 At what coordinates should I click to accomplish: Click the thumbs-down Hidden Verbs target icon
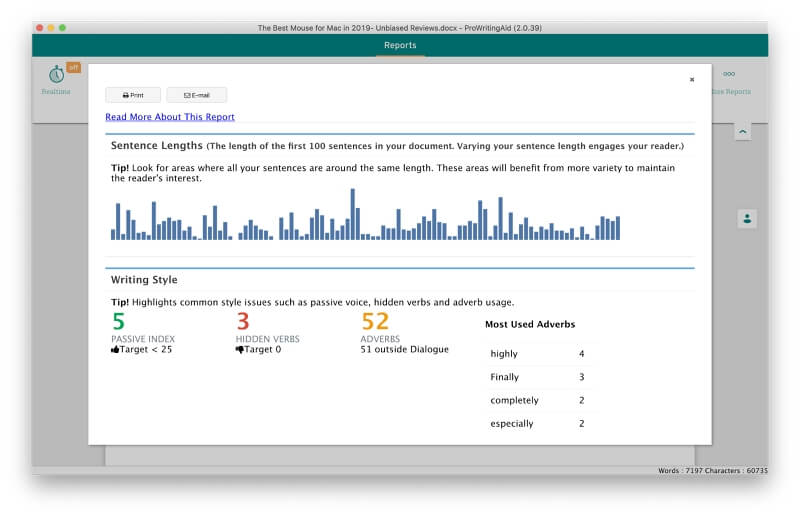coord(239,350)
